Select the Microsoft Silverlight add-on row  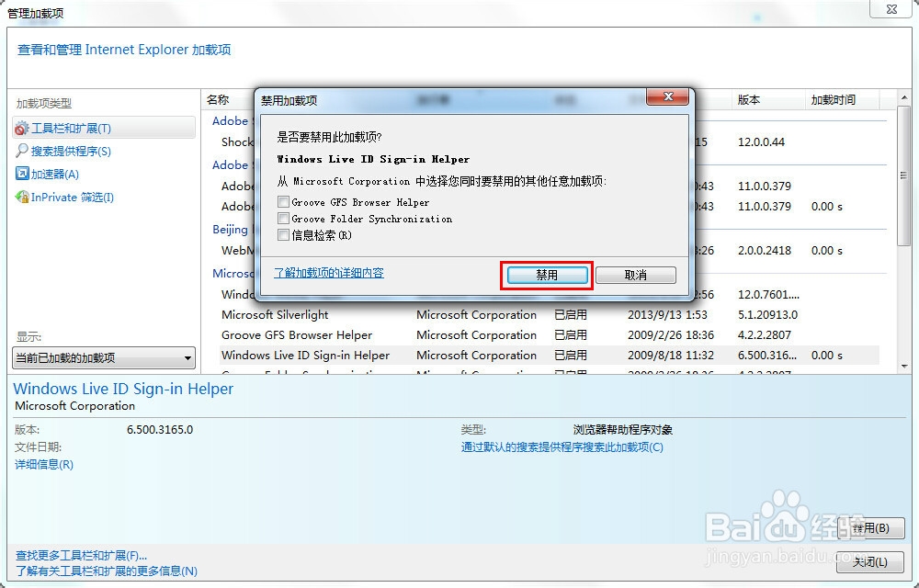(x=274, y=314)
